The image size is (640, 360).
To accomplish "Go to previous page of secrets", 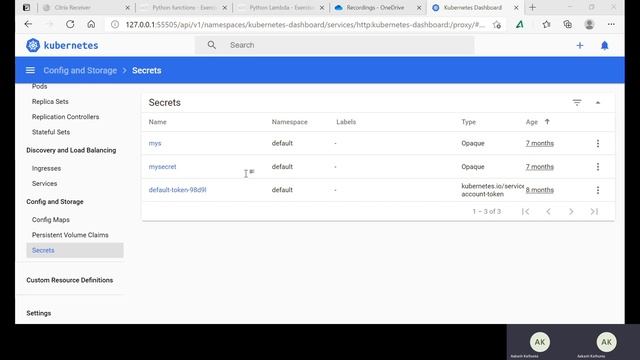I will pyautogui.click(x=548, y=211).
